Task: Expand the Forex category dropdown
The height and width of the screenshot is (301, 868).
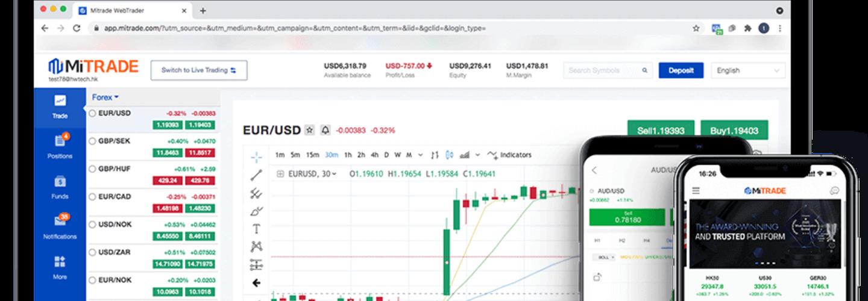Action: click(x=105, y=97)
